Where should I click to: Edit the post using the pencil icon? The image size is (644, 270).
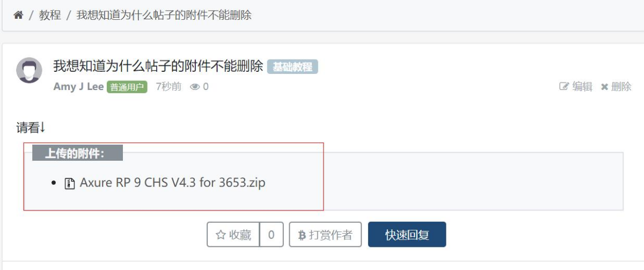click(563, 86)
